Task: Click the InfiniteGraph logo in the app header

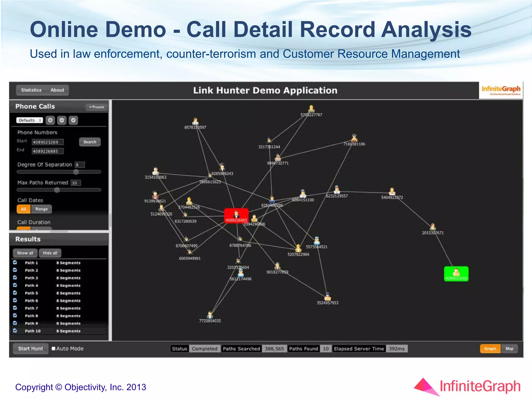Action: pos(501,90)
